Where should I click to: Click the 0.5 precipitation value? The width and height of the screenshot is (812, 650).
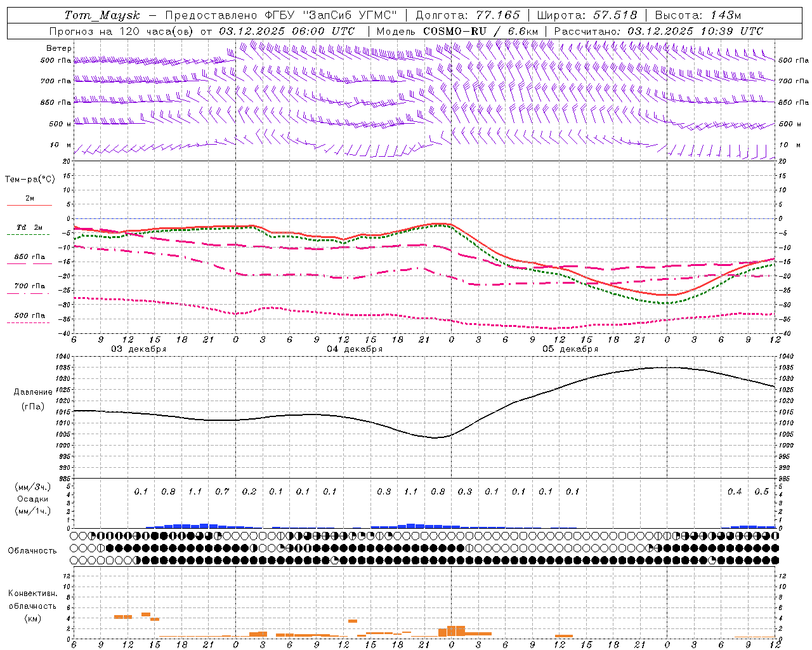point(761,491)
